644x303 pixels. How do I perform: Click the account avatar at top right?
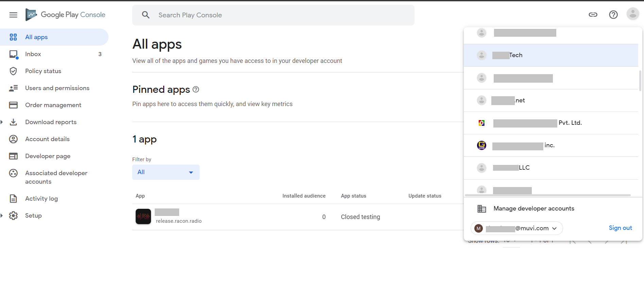tap(632, 14)
